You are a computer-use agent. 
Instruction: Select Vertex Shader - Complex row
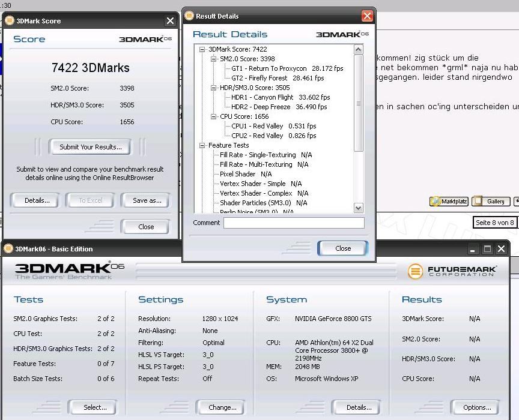point(264,193)
